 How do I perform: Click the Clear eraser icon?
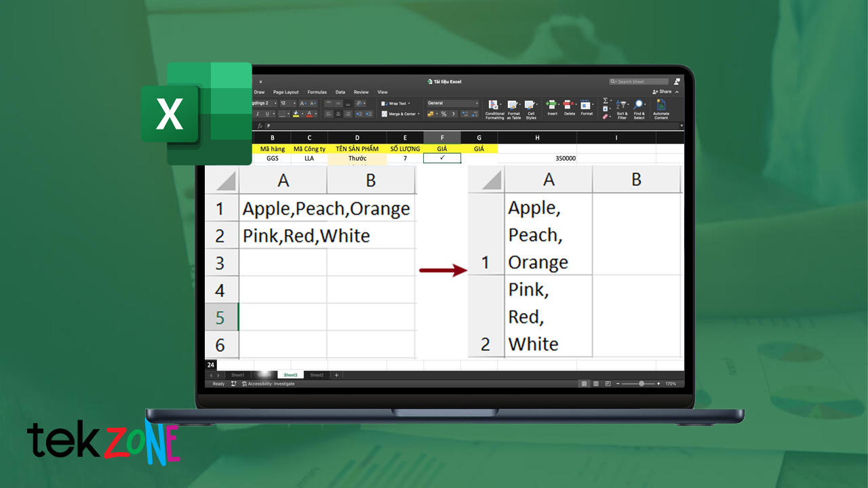coord(605,117)
